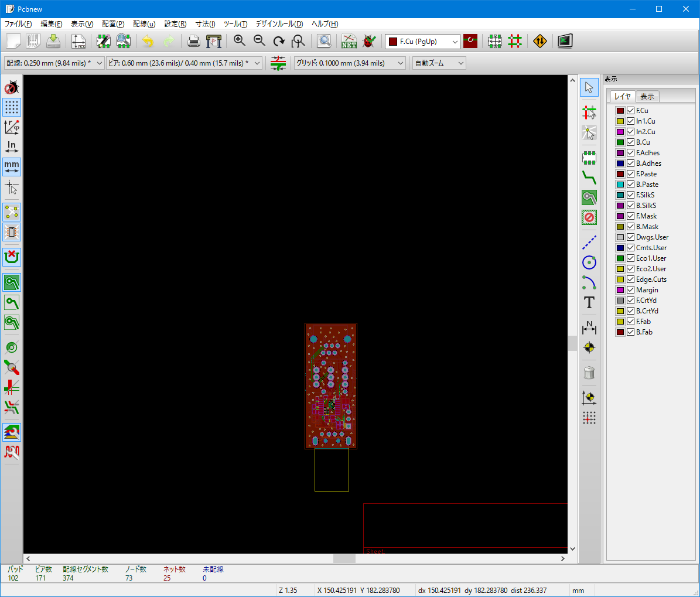Viewport: 700px width, 597px height.
Task: Toggle polar coordinates display
Action: pyautogui.click(x=12, y=127)
